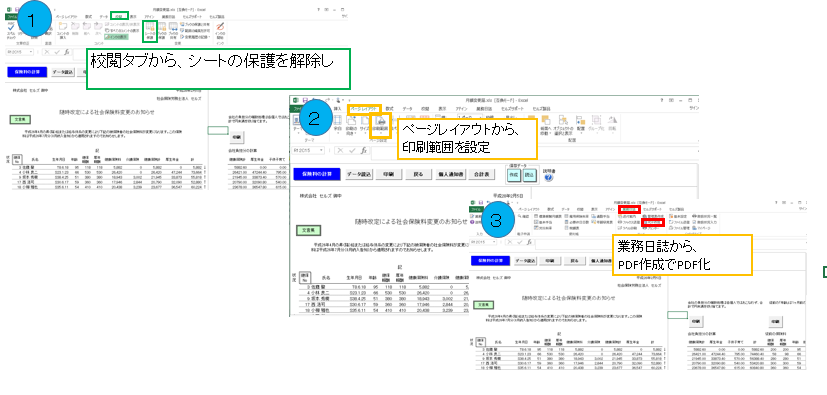
Task: Click the インクの開始 pen icon in the first window
Action: pyautogui.click(x=220, y=31)
